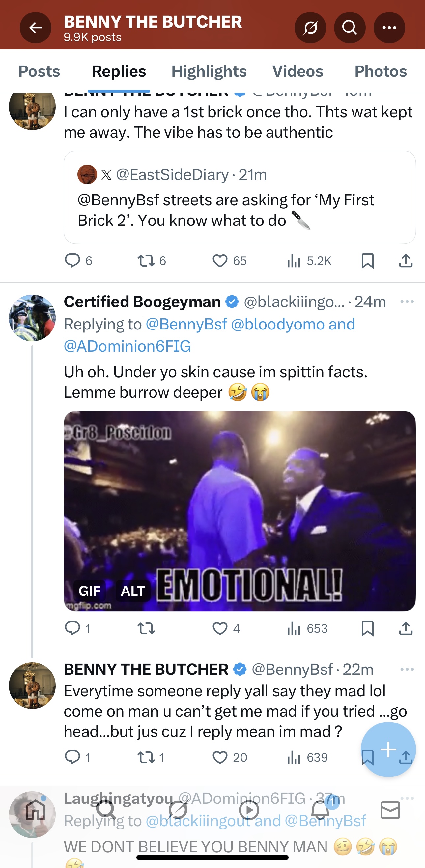This screenshot has width=425, height=868.
Task: Open profile search magnifier icon
Action: pos(350,28)
